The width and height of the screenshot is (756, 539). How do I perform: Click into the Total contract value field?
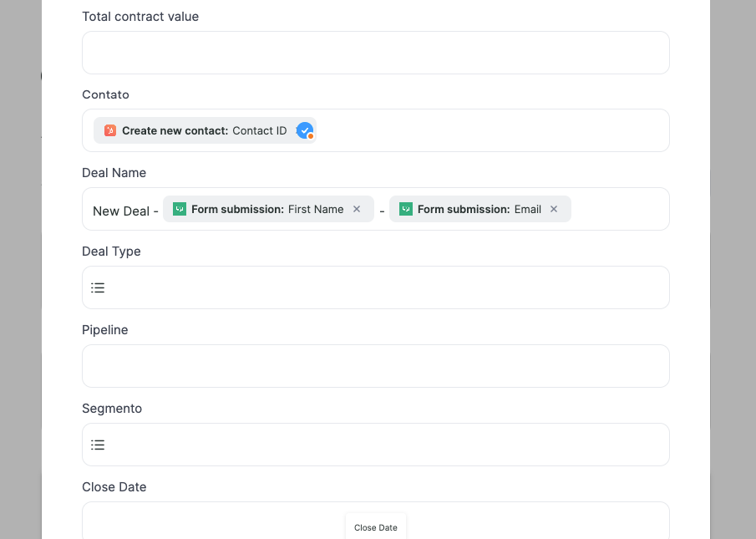click(x=376, y=53)
